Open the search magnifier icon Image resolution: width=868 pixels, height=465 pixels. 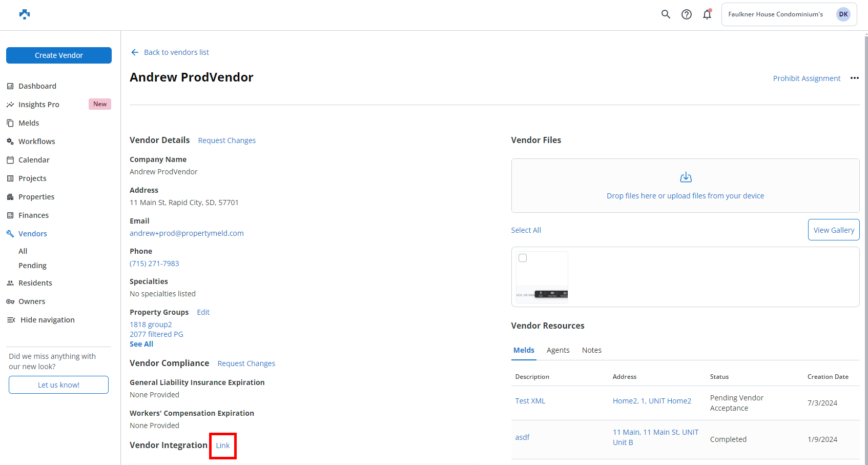666,14
